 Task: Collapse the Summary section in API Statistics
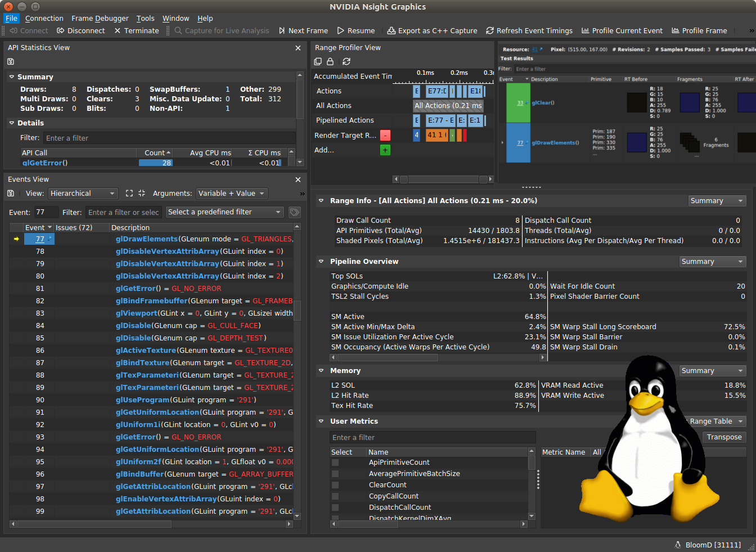point(12,77)
